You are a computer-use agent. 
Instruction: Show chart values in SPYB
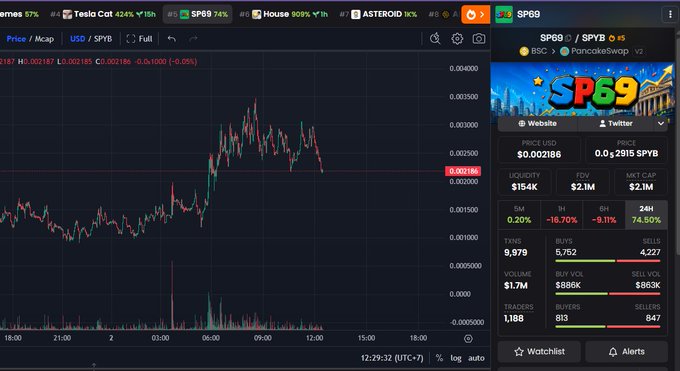103,39
